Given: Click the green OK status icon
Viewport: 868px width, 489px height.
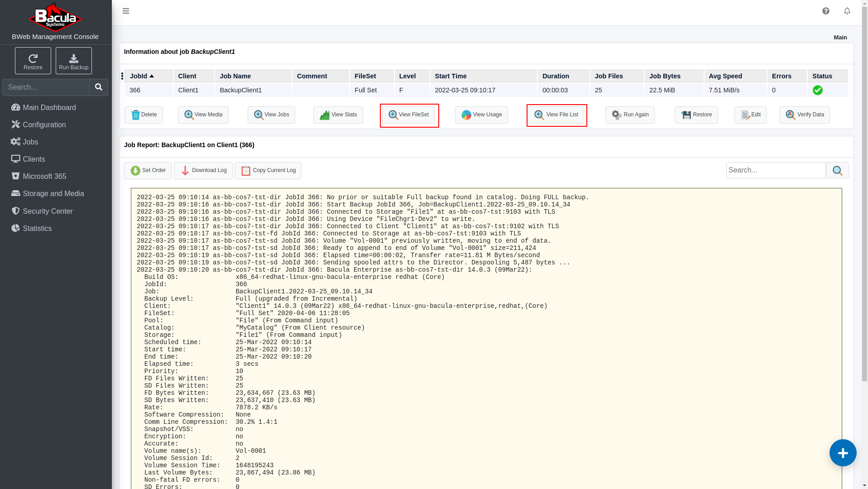Looking at the screenshot, I should coord(818,90).
